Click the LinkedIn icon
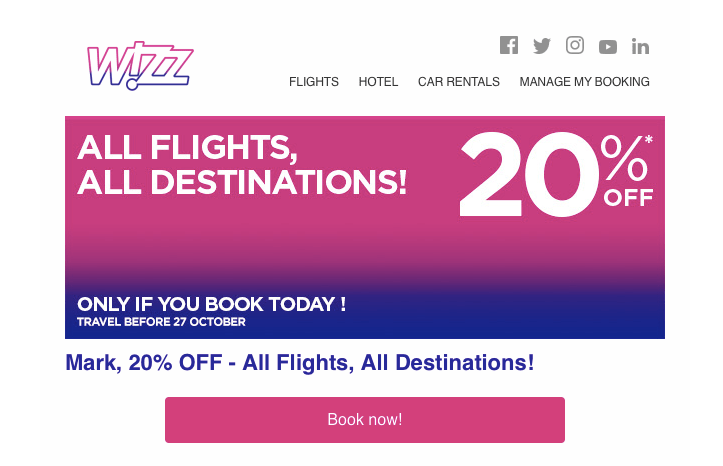 click(x=641, y=46)
